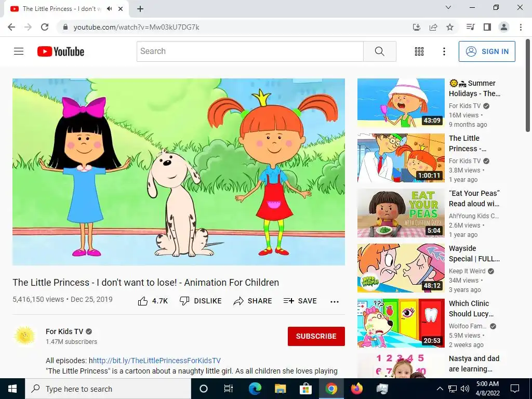
Task: Expand Chrome tab search chevron
Action: [448, 7]
